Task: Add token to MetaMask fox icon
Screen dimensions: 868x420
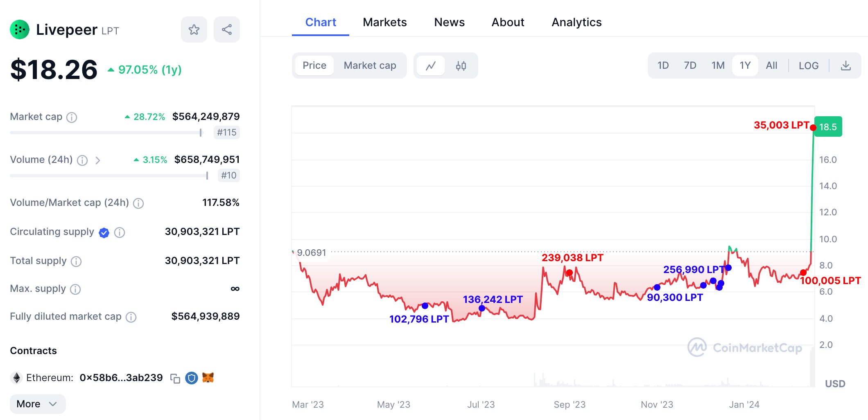Action: point(208,377)
